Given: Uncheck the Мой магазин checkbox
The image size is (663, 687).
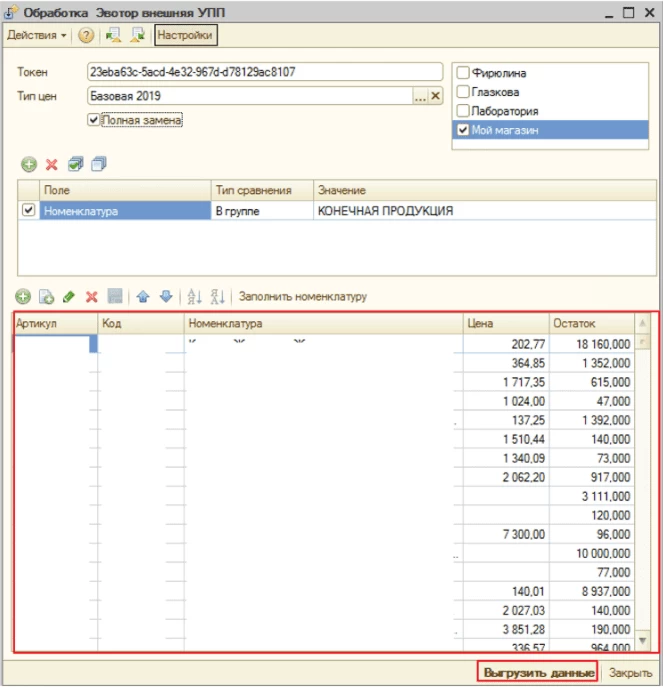Looking at the screenshot, I should 462,130.
